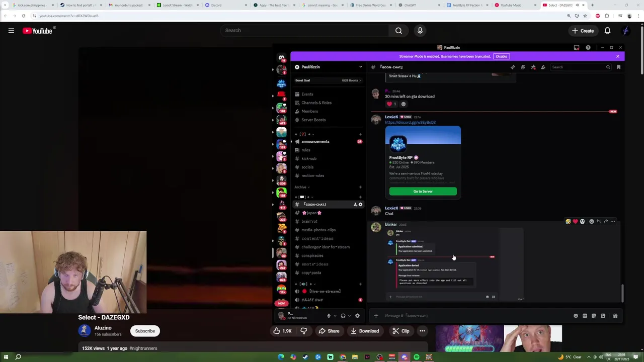This screenshot has height=362, width=644.
Task: Focus the Discord channel search box
Action: [x=581, y=67]
